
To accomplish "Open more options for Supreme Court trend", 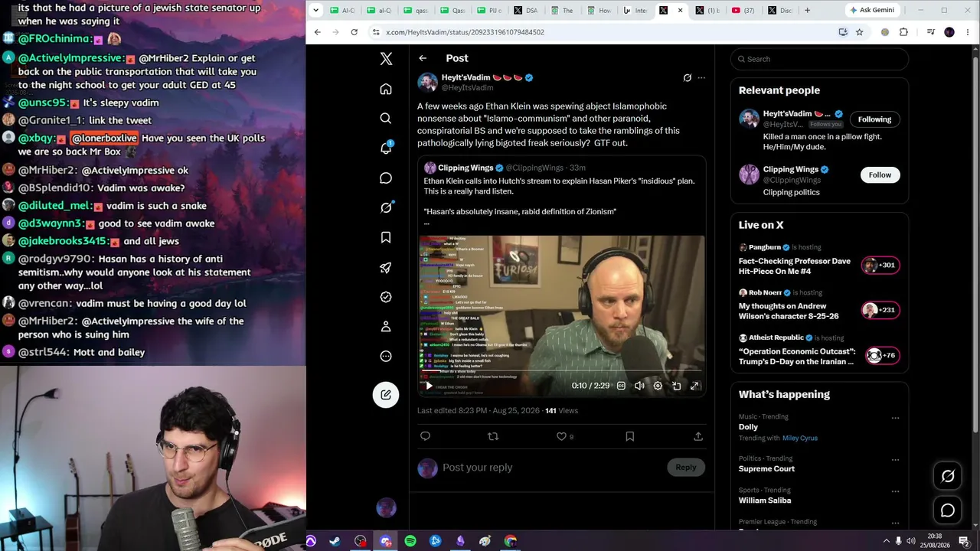I will (x=895, y=460).
